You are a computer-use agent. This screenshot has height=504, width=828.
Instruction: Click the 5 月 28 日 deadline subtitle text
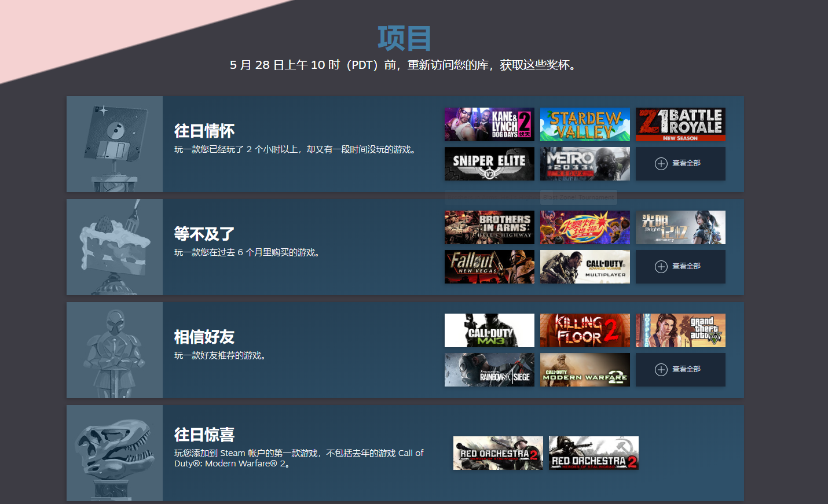coord(404,65)
